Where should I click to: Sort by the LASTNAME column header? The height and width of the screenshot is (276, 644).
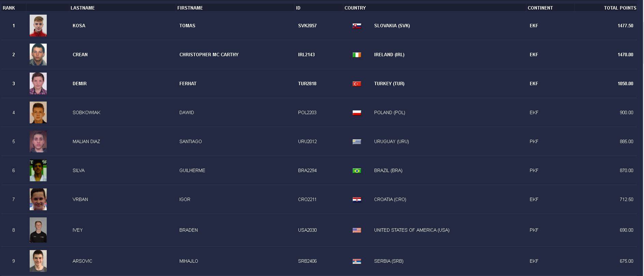point(83,8)
